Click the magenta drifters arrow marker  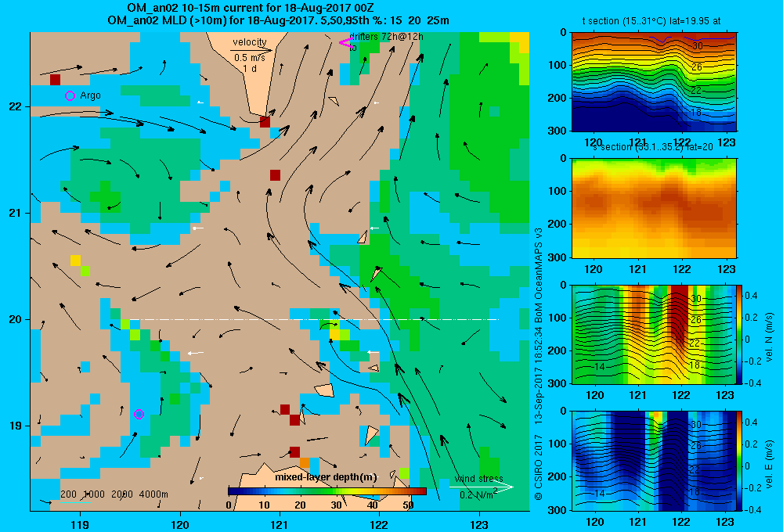click(346, 42)
